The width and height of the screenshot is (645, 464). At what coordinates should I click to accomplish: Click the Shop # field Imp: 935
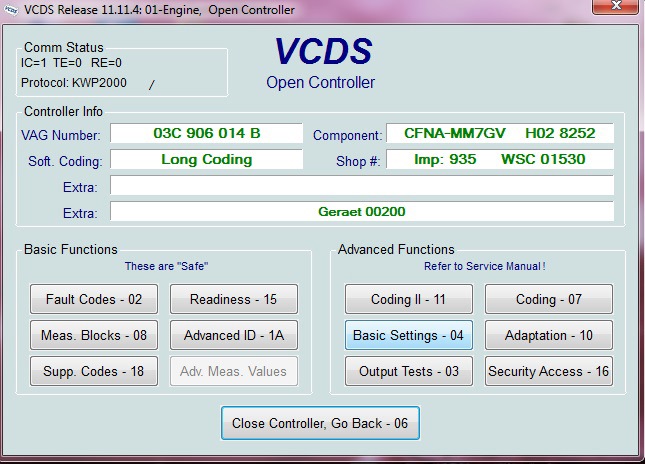(x=500, y=159)
